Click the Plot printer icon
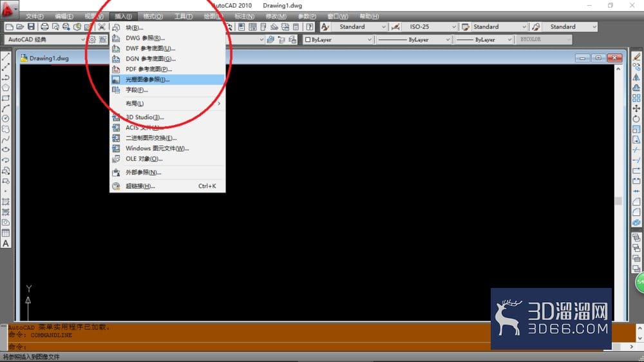The image size is (644, 362). pos(44,27)
